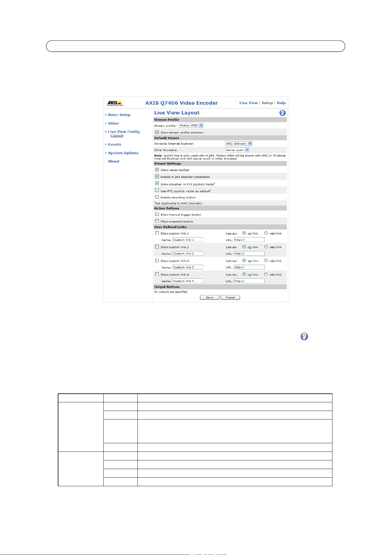Viewport: 392px width, 555px height.
Task: Toggle Show stream profile selection checkbox
Action: (157, 132)
